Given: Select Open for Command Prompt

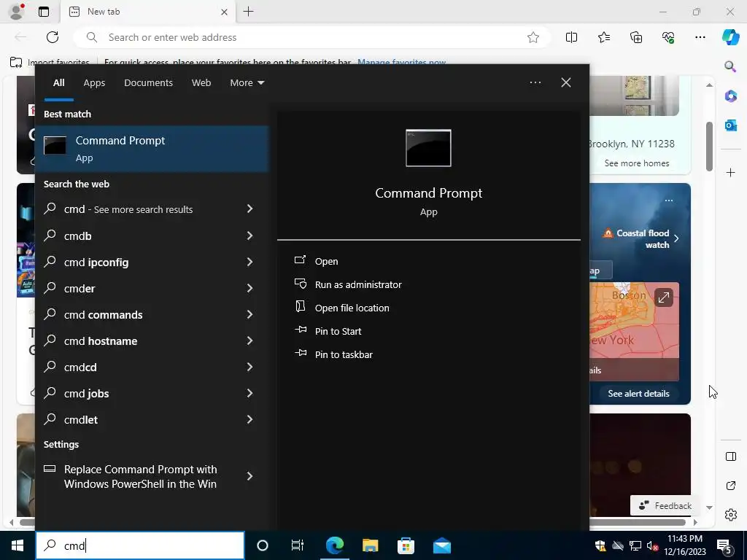Looking at the screenshot, I should pyautogui.click(x=326, y=262).
